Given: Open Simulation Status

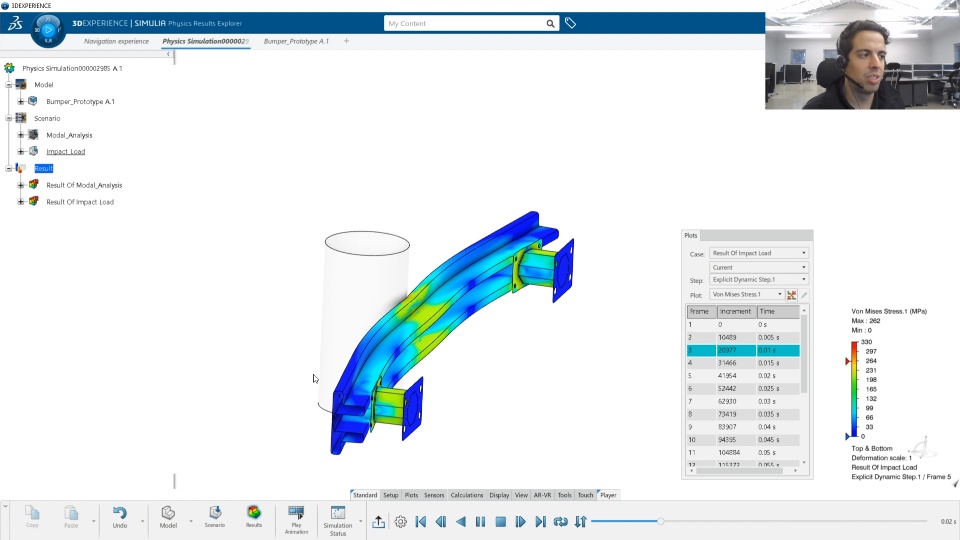Looking at the screenshot, I should pyautogui.click(x=337, y=520).
